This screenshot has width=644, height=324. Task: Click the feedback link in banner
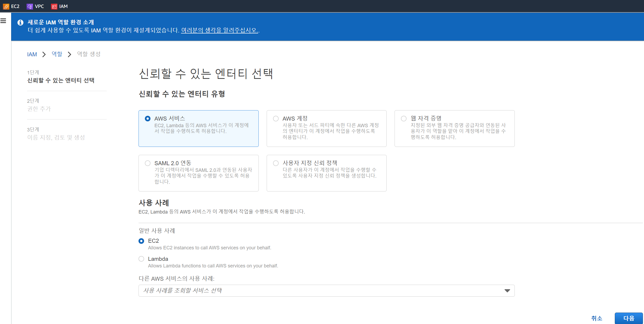tap(219, 30)
